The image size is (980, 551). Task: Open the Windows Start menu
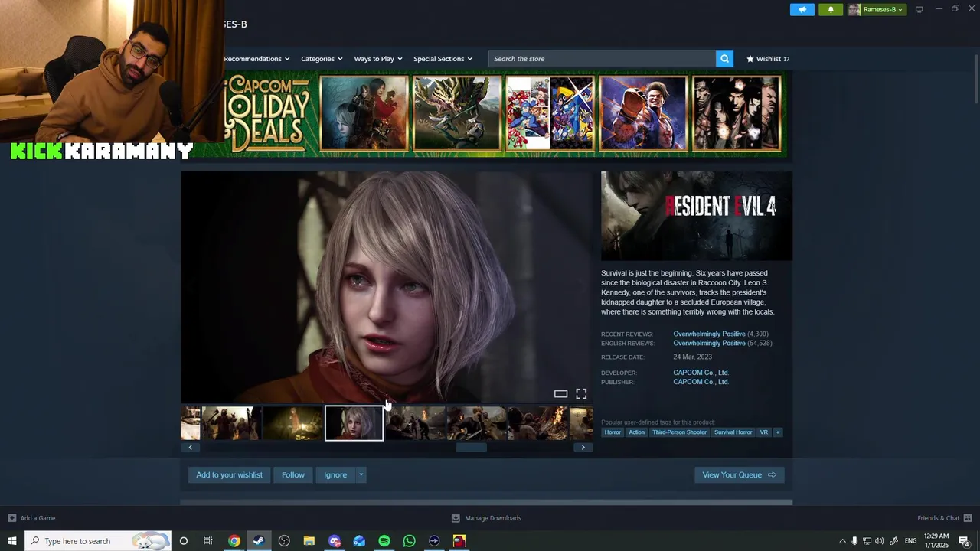pos(11,541)
